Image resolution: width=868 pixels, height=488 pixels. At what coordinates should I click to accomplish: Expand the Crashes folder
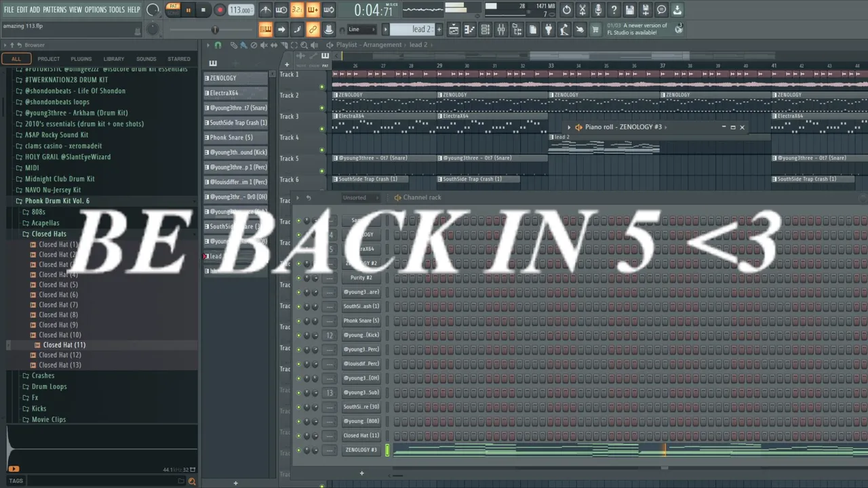(x=43, y=375)
